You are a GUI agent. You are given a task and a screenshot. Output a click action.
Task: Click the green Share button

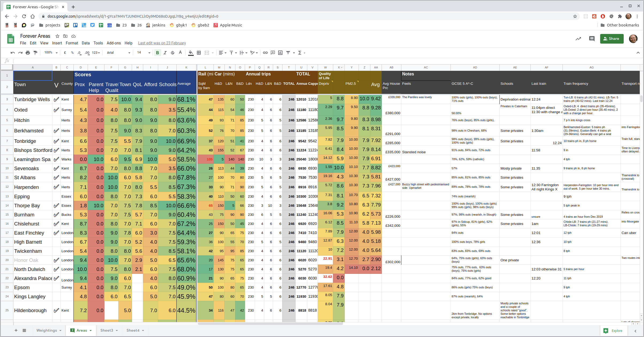[x=612, y=39]
